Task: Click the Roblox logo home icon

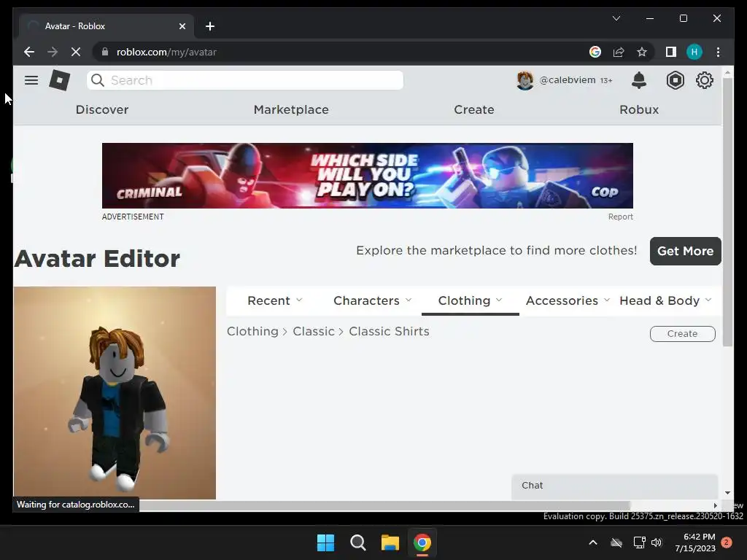Action: click(x=60, y=80)
